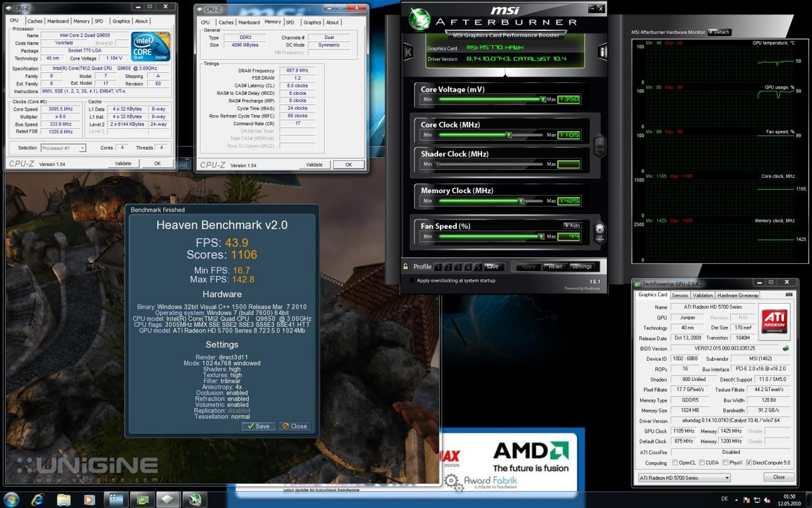The image size is (812, 508).
Task: Click the Memory Clock slider handle
Action: (x=521, y=201)
